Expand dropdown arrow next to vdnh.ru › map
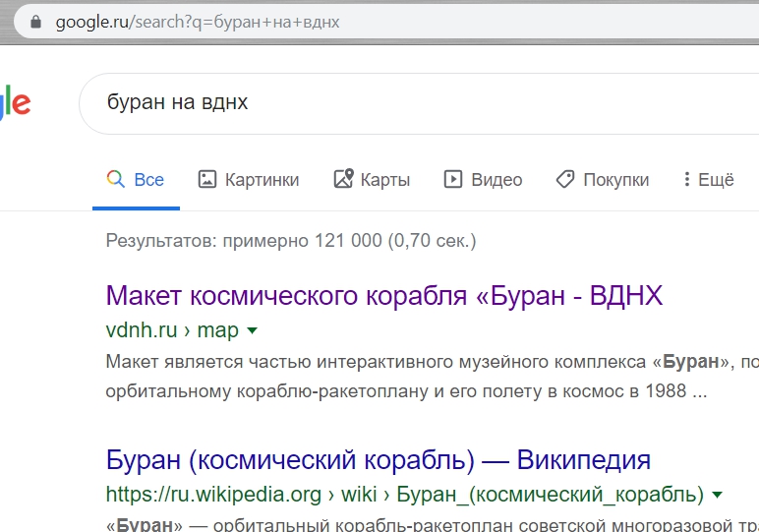 tap(252, 330)
